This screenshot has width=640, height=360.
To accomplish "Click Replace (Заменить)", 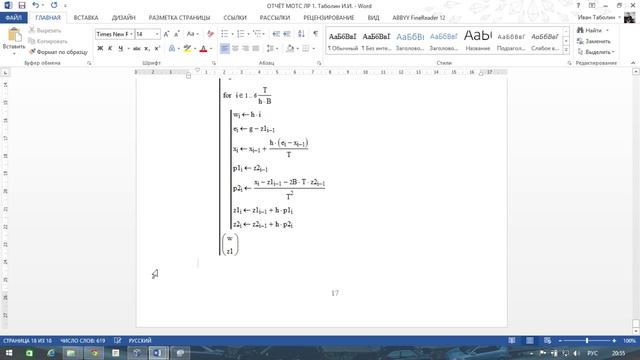I will tap(594, 41).
